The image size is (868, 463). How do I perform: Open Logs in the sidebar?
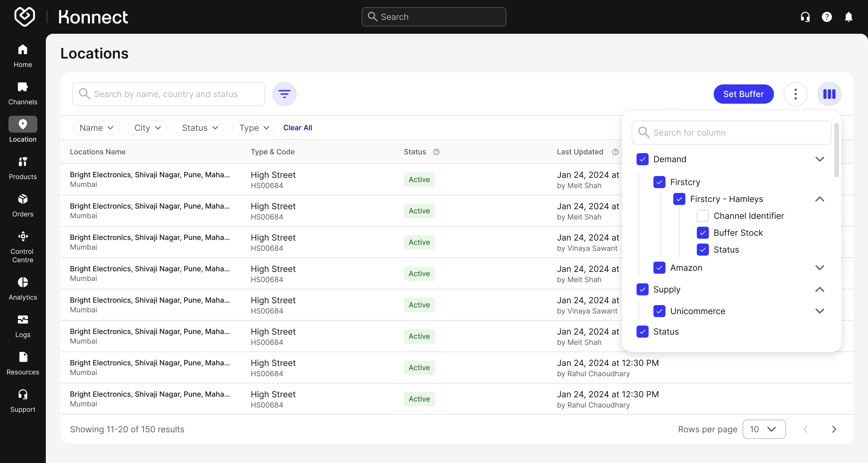[x=23, y=326]
